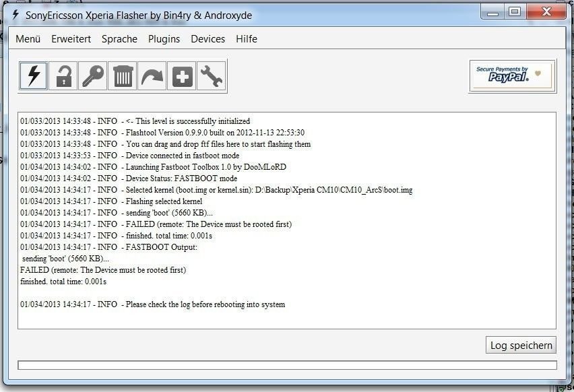Click the 'FASTBOOT Output:' log line

tap(108, 247)
